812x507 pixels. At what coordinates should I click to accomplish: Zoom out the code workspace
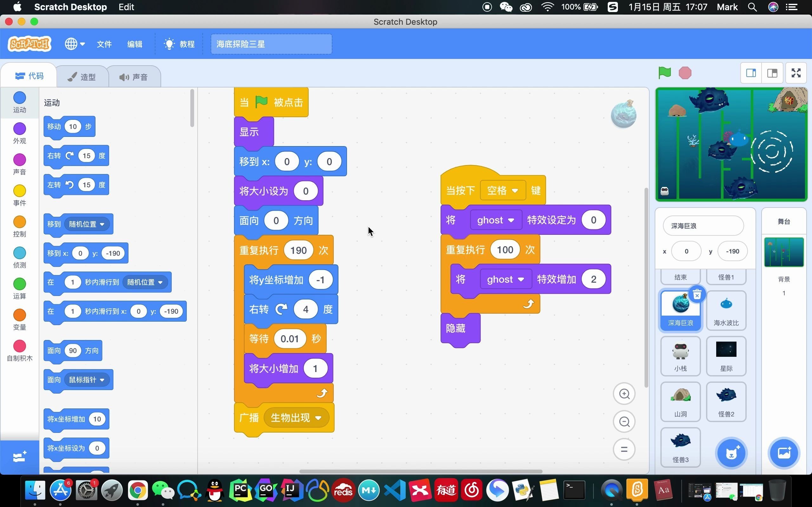pyautogui.click(x=624, y=421)
